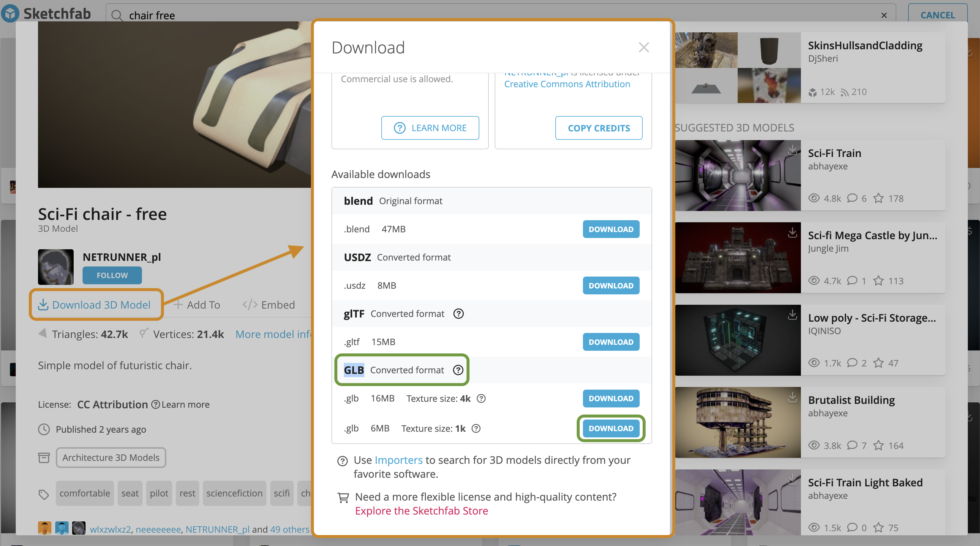This screenshot has height=546, width=980.
Task: Click the search magnifier icon
Action: tap(117, 15)
